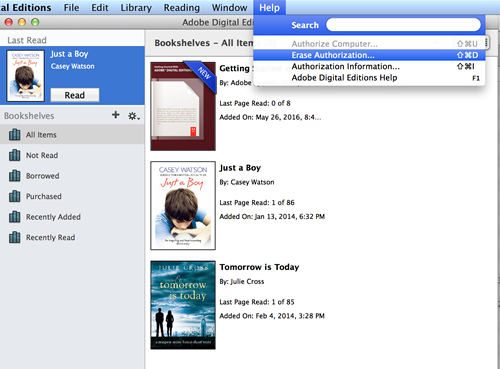
Task: Click the 'Tomorrow is Today' title text
Action: click(259, 267)
